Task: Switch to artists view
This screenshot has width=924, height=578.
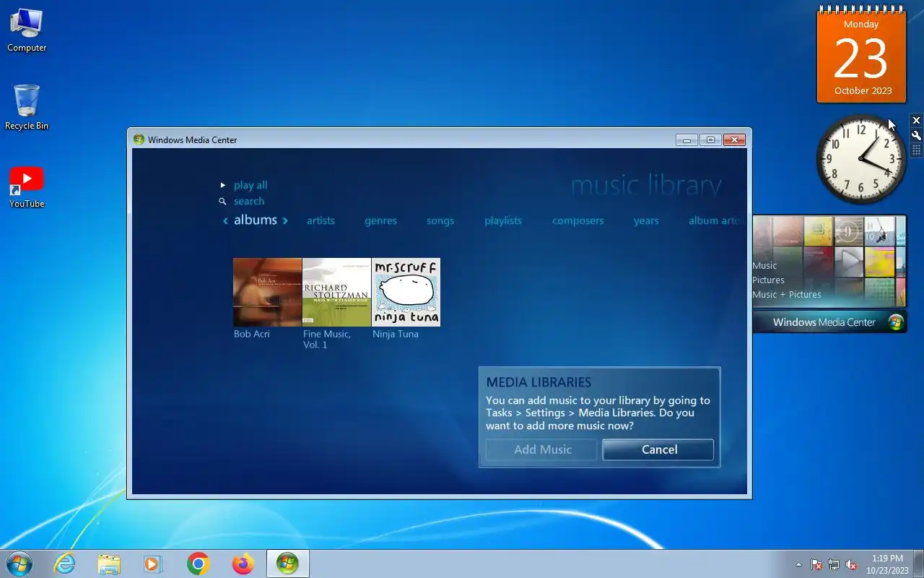Action: 321,221
